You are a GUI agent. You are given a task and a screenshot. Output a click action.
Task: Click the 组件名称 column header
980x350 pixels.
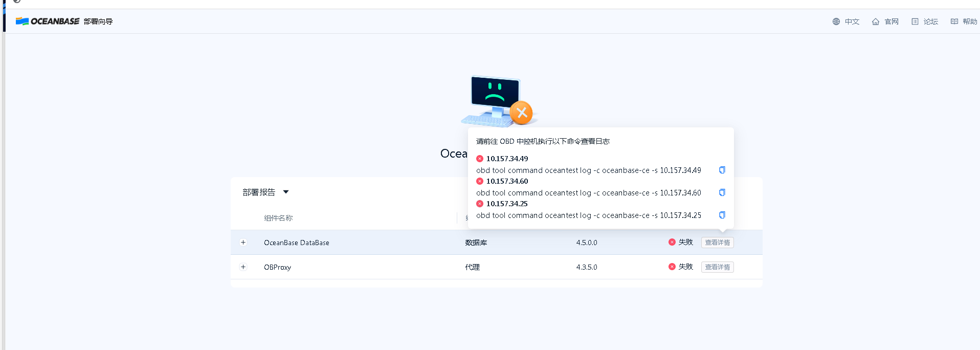pyautogui.click(x=278, y=218)
